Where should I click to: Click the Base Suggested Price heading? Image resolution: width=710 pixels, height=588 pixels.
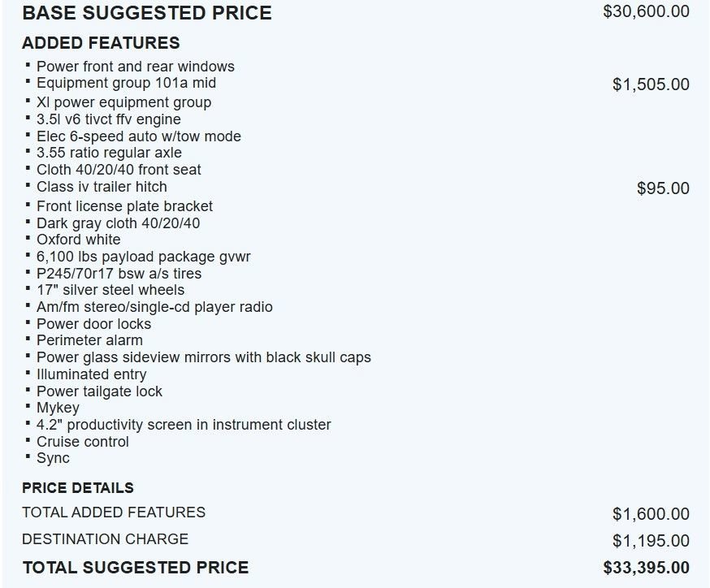[146, 13]
